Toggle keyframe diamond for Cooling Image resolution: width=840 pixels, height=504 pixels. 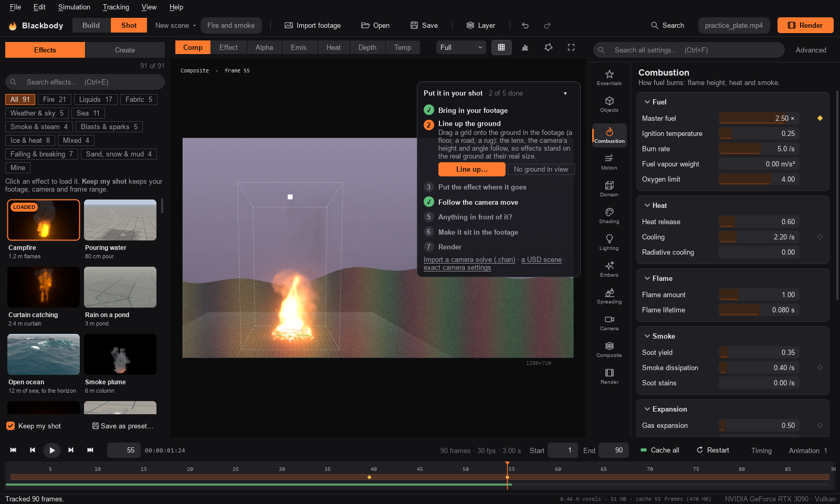(x=820, y=237)
